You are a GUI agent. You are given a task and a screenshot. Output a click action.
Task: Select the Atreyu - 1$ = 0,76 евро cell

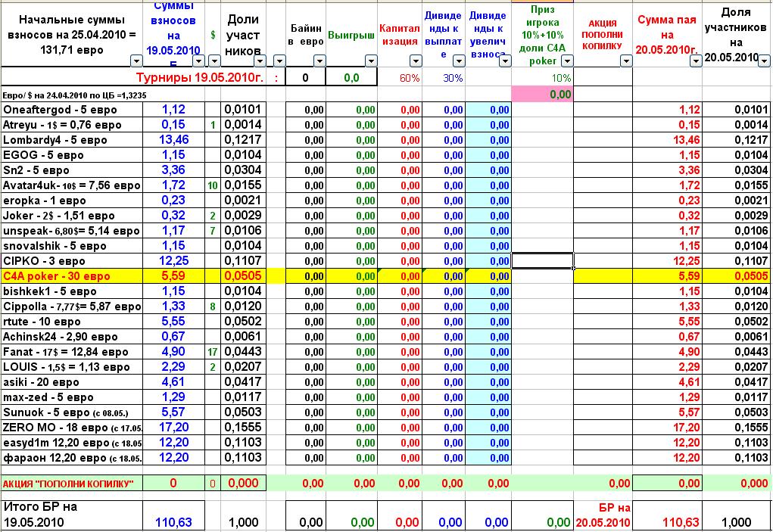coord(72,125)
